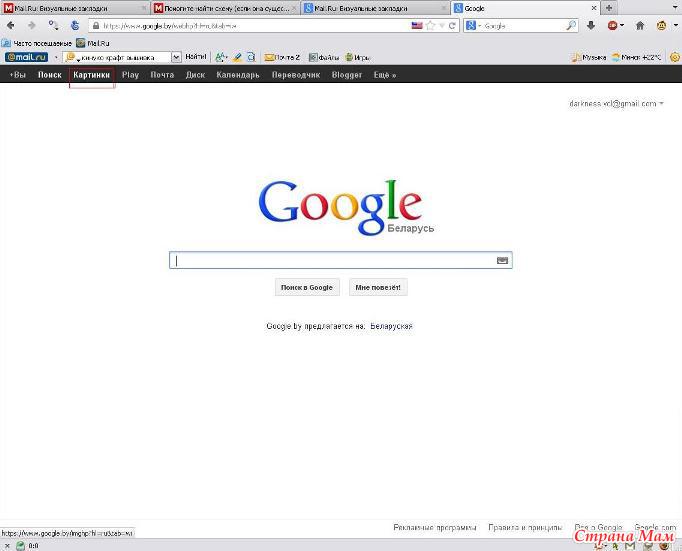This screenshot has width=682, height=551.
Task: Click the globe icon in the status bar
Action: (20, 546)
